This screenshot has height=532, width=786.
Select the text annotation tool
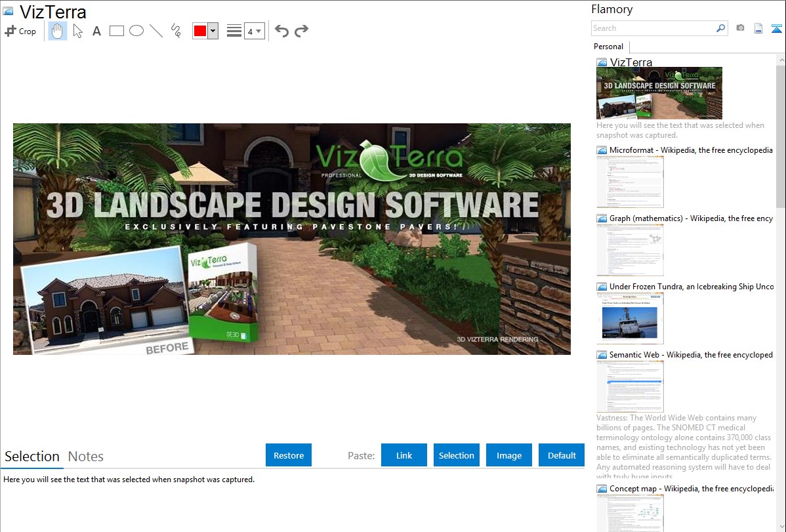(96, 31)
